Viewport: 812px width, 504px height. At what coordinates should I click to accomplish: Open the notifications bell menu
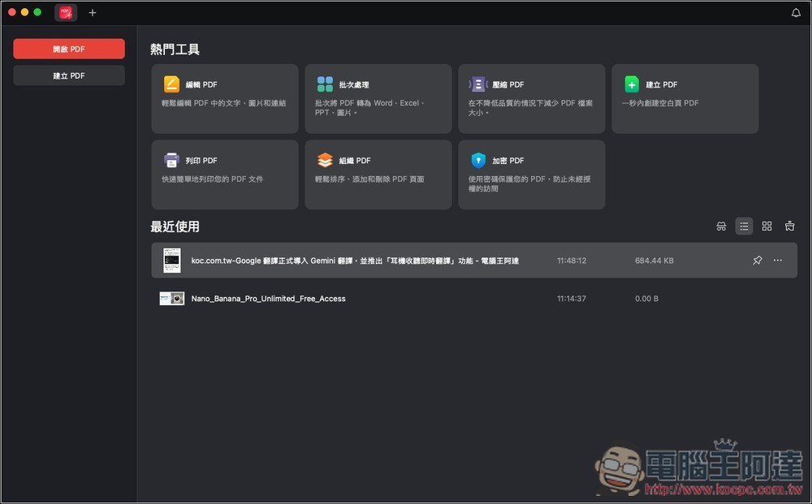tap(796, 12)
